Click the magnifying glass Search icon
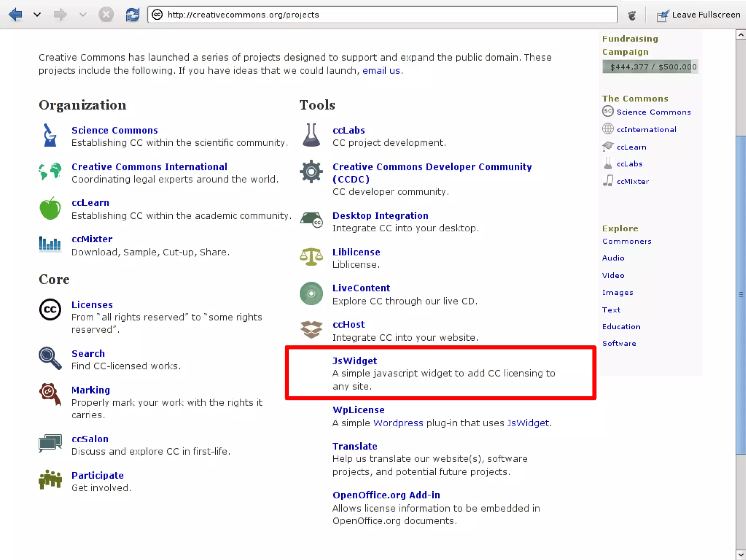The image size is (746, 560). pyautogui.click(x=50, y=359)
